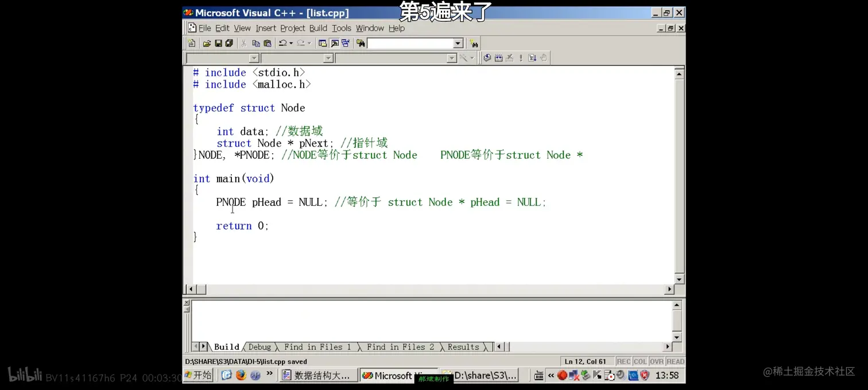This screenshot has width=868, height=390.
Task: Switch to Find in Files 1 tab
Action: point(317,347)
